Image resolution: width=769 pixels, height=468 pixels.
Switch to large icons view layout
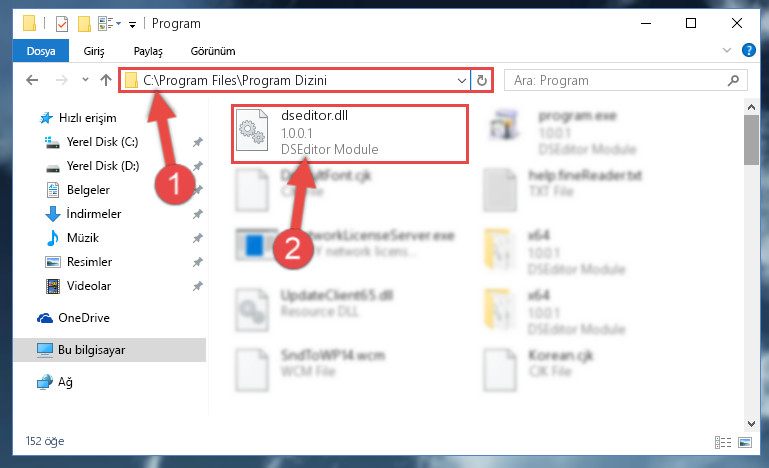pos(745,442)
